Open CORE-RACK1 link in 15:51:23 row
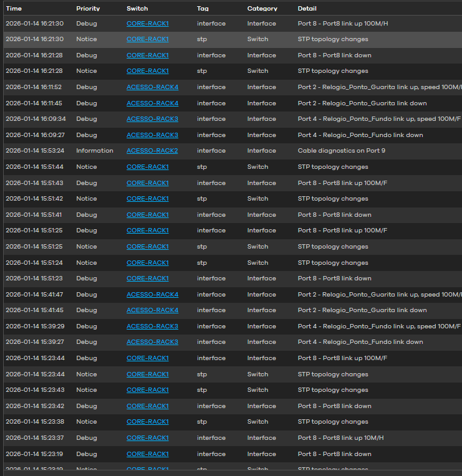This screenshot has height=476, width=462. point(147,278)
